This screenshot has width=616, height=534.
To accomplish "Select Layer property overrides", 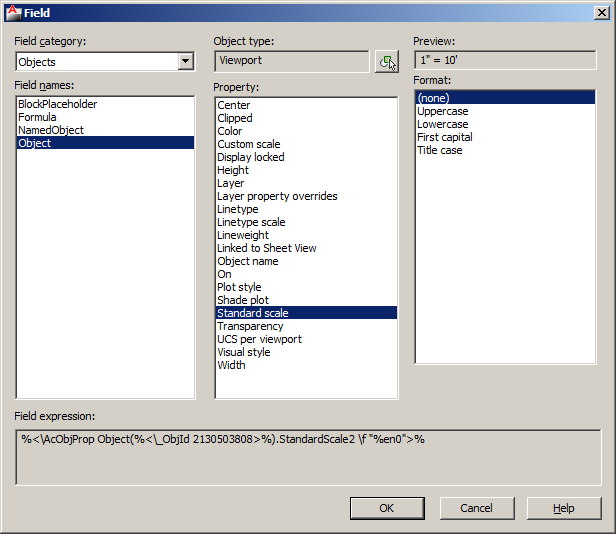I will pos(306,196).
